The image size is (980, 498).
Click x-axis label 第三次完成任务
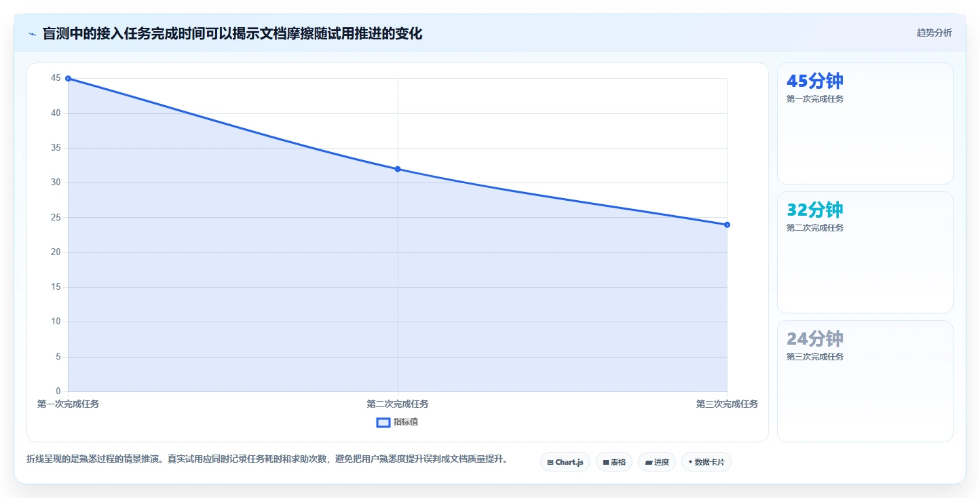point(727,404)
